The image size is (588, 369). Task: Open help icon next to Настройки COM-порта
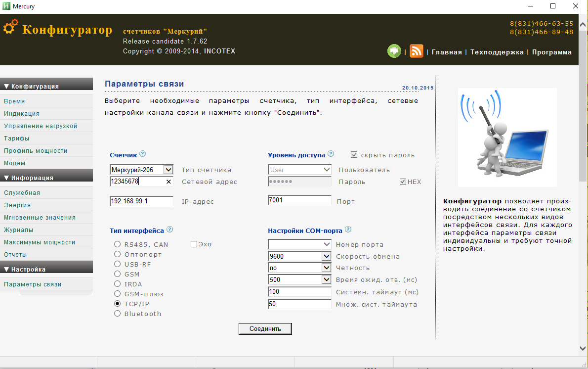pos(348,230)
